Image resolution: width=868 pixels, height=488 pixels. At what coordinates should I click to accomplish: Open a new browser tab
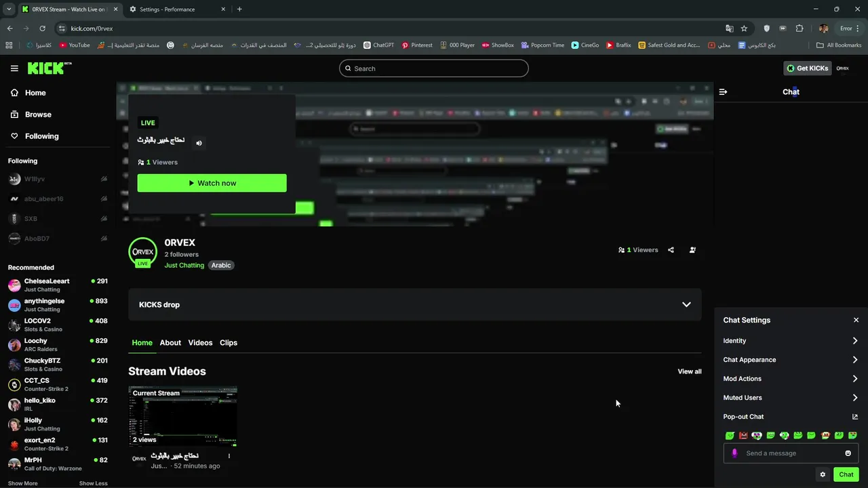click(x=239, y=9)
